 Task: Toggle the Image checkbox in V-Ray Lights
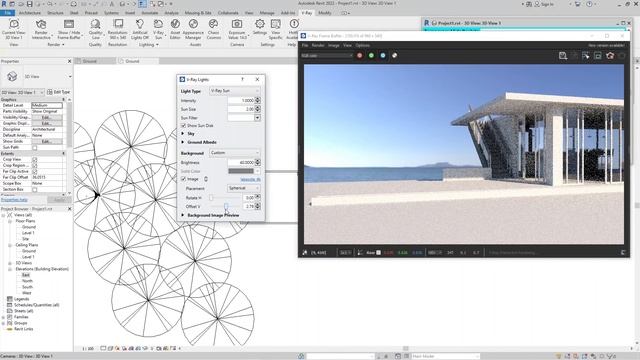click(x=183, y=179)
